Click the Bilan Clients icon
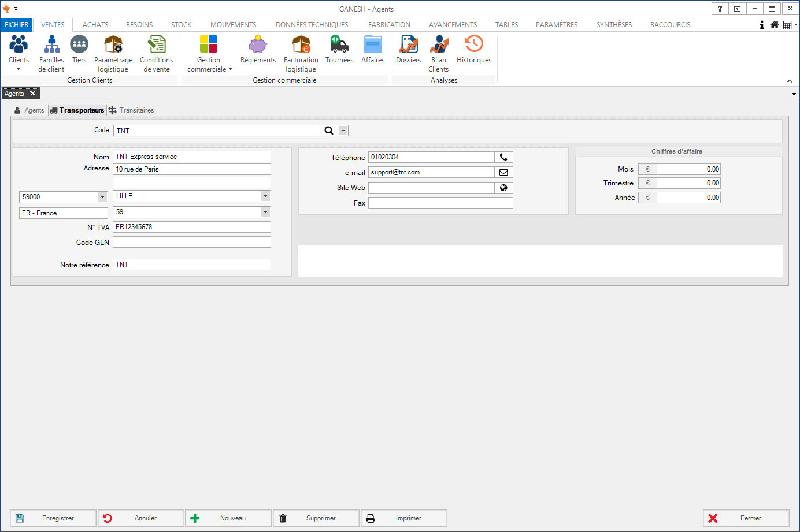 pos(439,45)
